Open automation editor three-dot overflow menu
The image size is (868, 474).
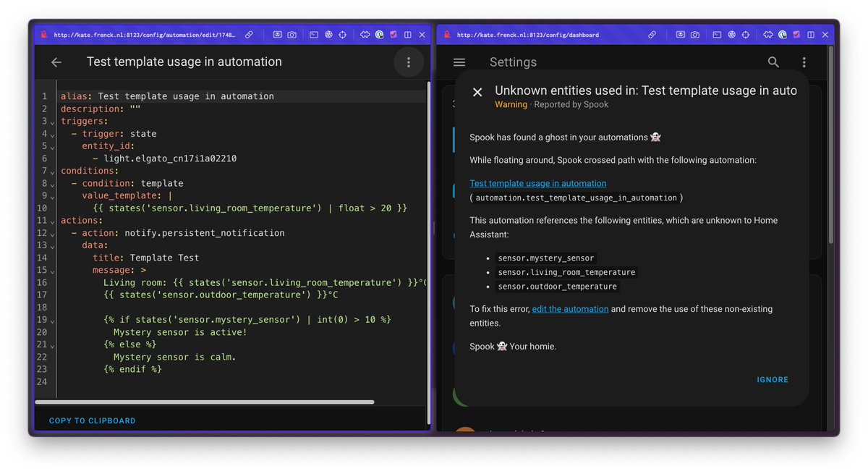[409, 62]
